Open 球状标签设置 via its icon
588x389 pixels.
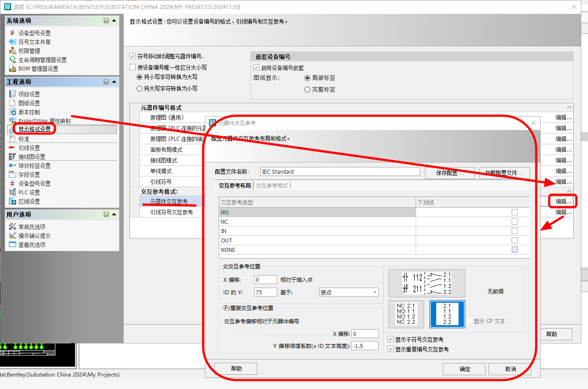[13, 166]
